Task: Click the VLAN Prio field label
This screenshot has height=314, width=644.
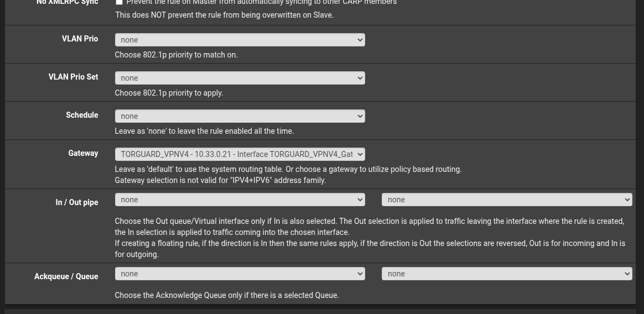Action: [80, 39]
